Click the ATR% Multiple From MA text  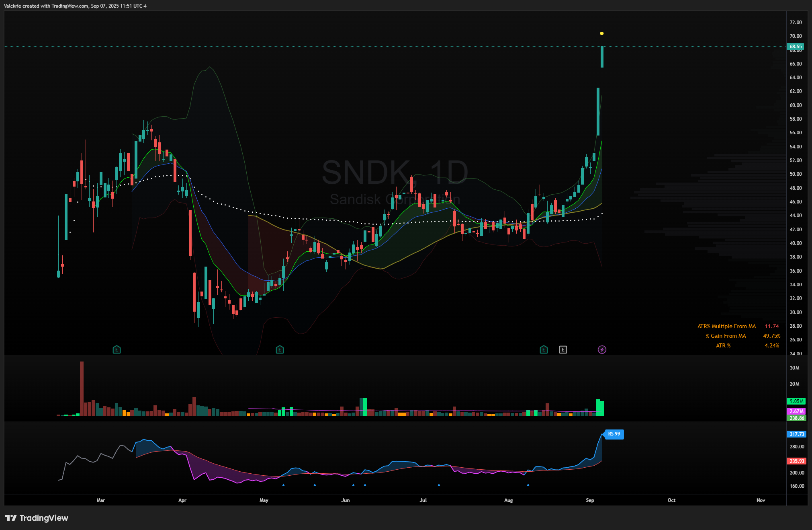pyautogui.click(x=726, y=326)
